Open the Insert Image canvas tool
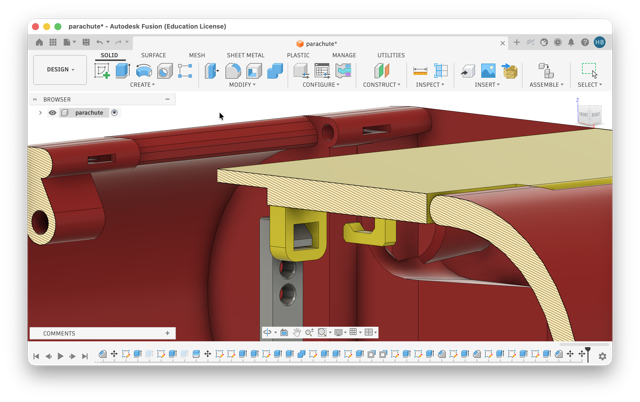Viewport: 640px width, 402px height. tap(488, 71)
